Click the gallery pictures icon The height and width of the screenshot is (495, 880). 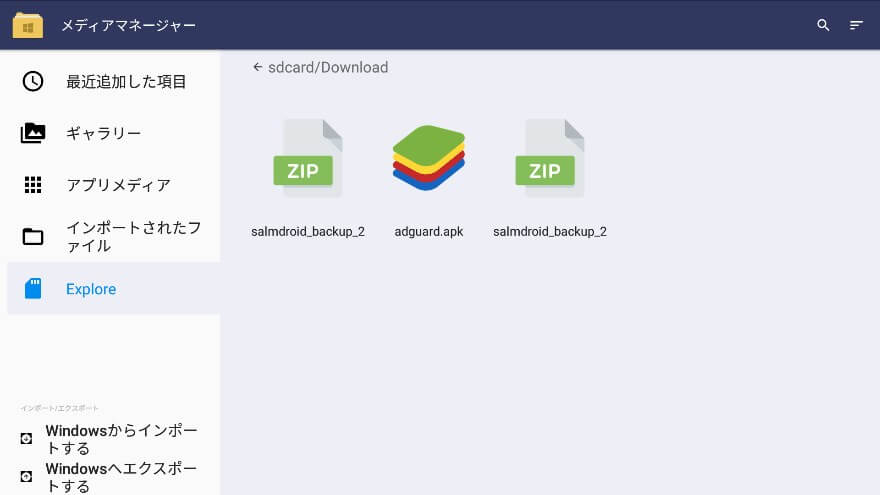pos(33,133)
